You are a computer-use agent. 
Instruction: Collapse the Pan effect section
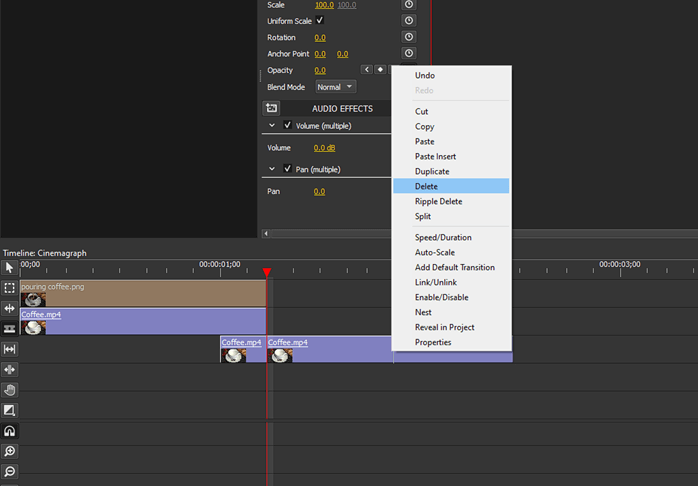point(272,168)
